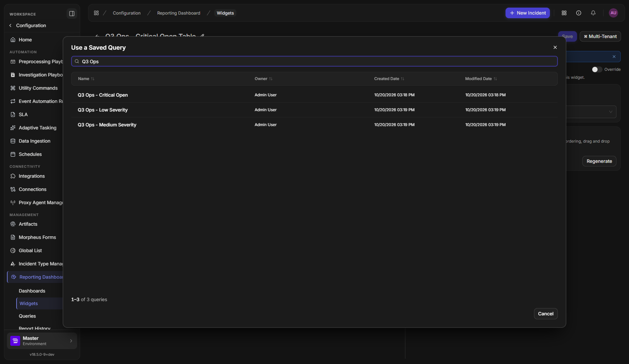Image resolution: width=629 pixels, height=364 pixels.
Task: Click the Investigation Playbooks icon
Action: point(13,75)
